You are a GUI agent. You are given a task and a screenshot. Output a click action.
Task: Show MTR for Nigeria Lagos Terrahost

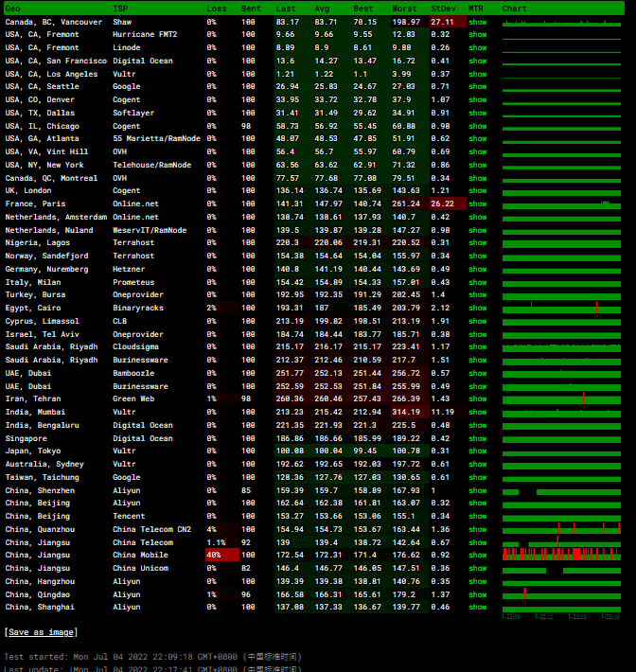click(x=477, y=242)
